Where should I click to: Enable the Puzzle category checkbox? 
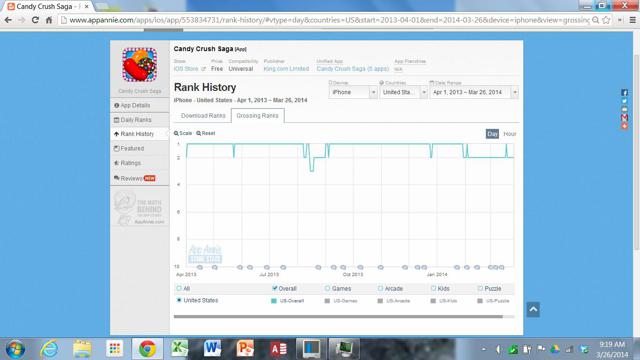480,288
